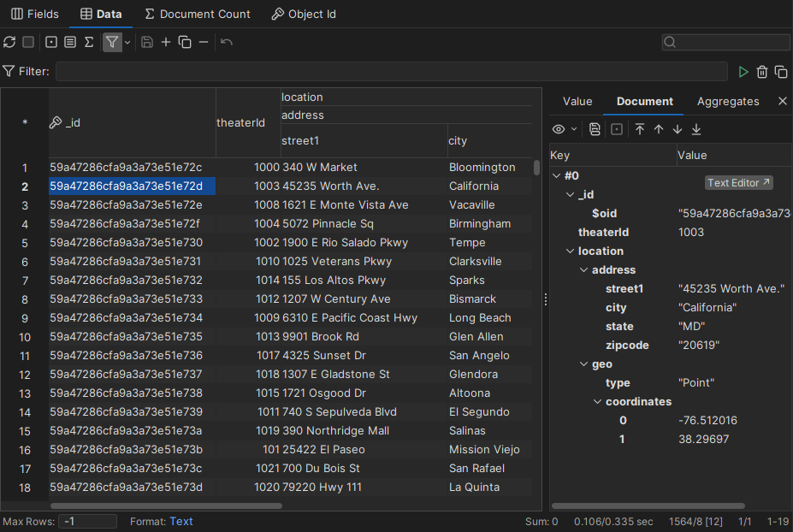Open the filter icon's dropdown arrow
Viewport: 793px width, 532px height.
click(127, 42)
